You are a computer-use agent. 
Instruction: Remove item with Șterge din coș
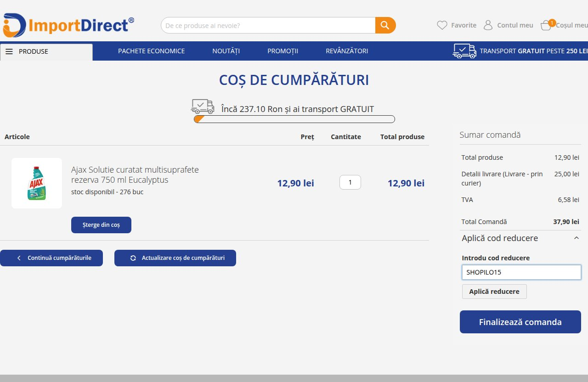coord(101,225)
